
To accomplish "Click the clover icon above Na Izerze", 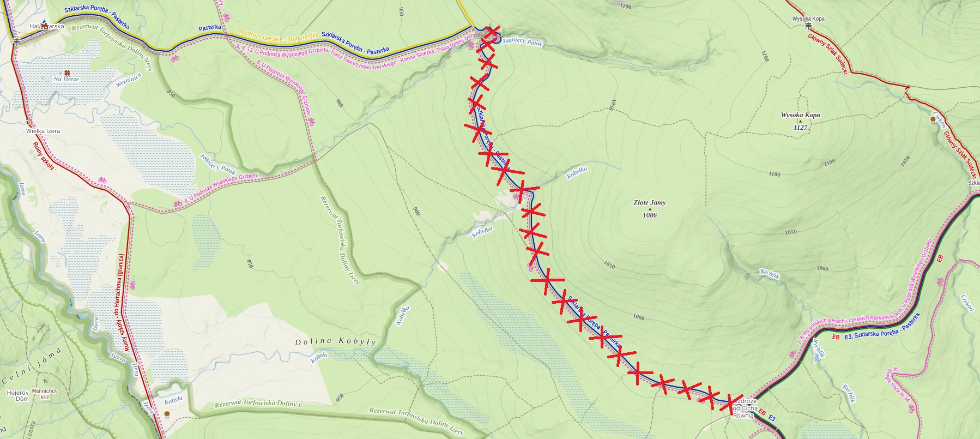I will tap(67, 72).
